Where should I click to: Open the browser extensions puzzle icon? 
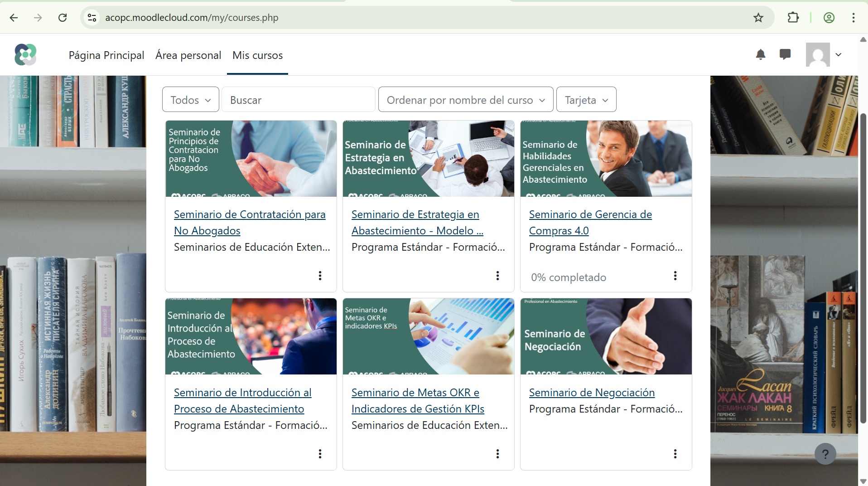click(793, 18)
